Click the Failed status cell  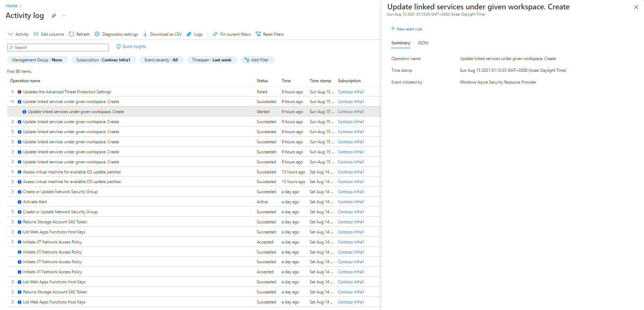click(262, 92)
